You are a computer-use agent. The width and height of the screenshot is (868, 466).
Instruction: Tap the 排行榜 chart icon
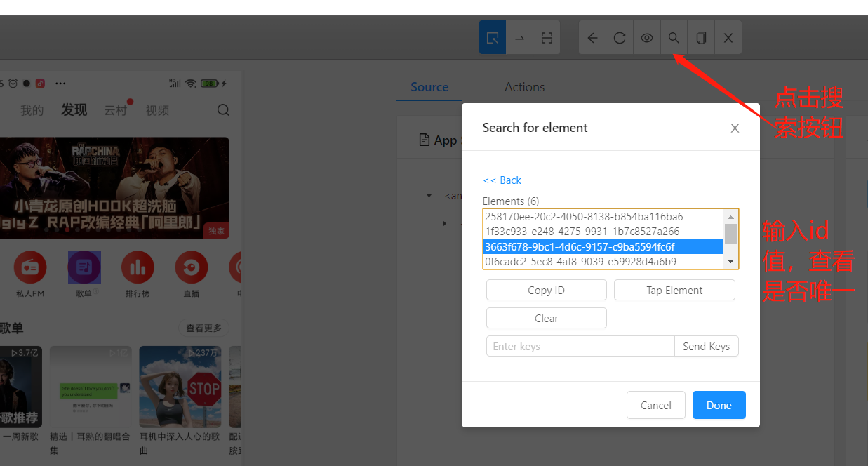click(138, 267)
